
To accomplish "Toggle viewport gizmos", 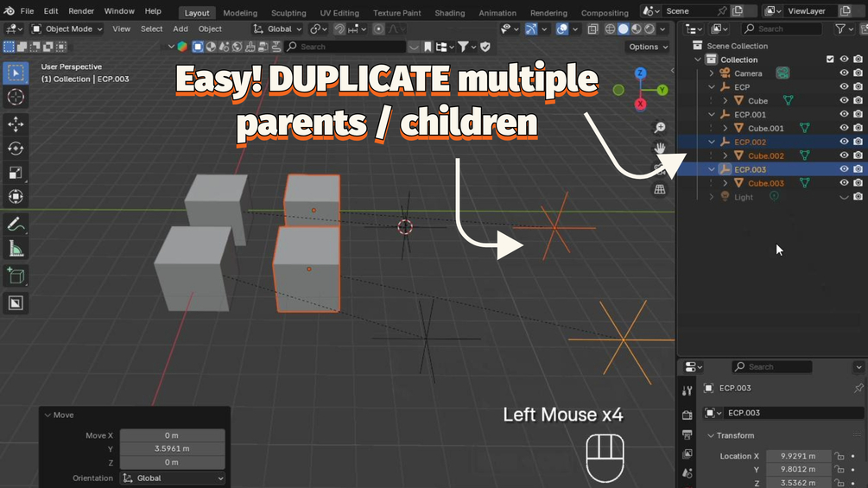I will 531,29.
